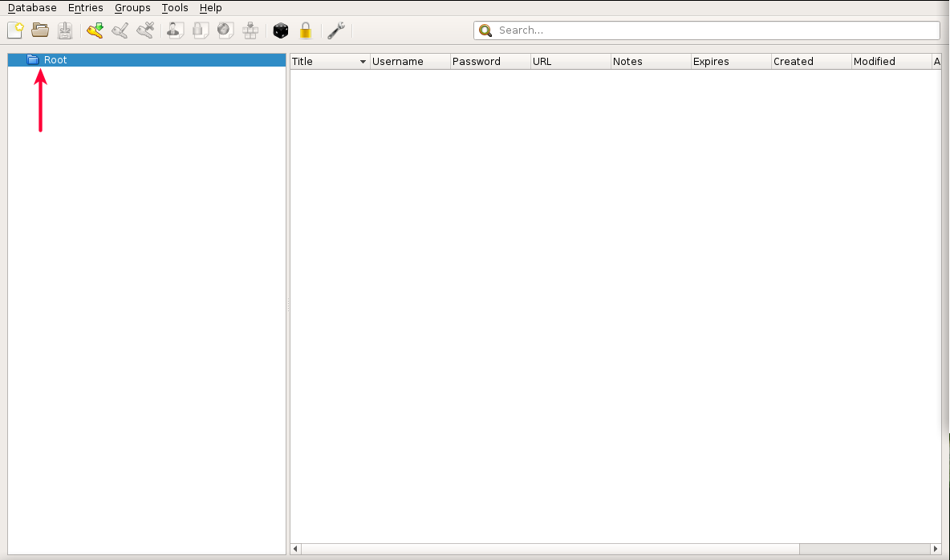The height and width of the screenshot is (560, 950).
Task: Open the Tools menu
Action: pyautogui.click(x=175, y=8)
